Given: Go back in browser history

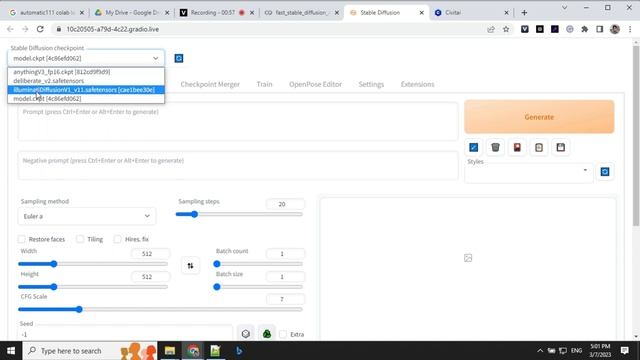Looking at the screenshot, I should coord(10,29).
